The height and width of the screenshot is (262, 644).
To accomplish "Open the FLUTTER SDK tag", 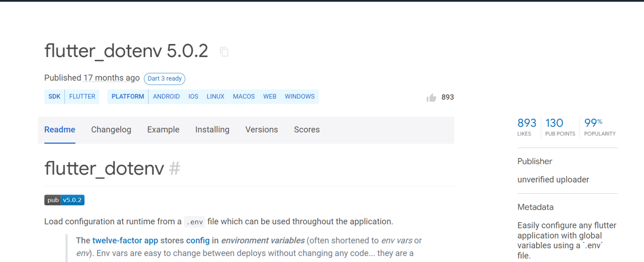I will [x=82, y=96].
